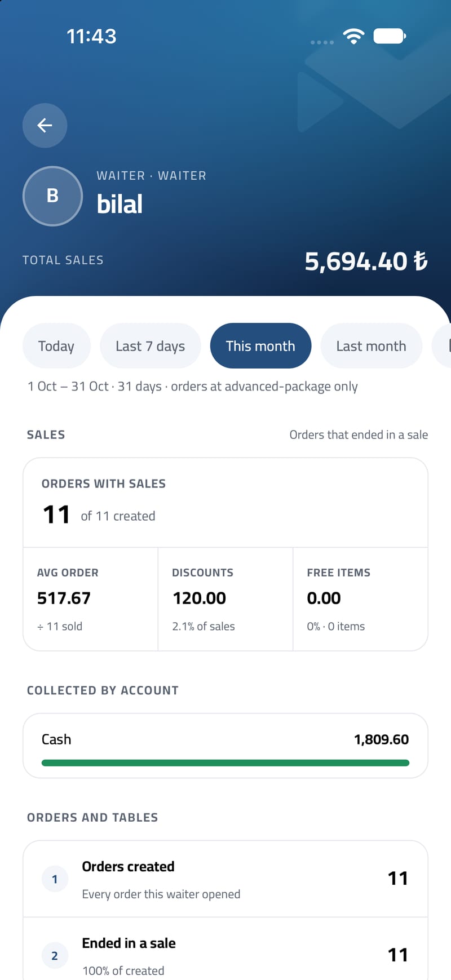Choose the Last month filter
The image size is (451, 980).
pos(371,345)
